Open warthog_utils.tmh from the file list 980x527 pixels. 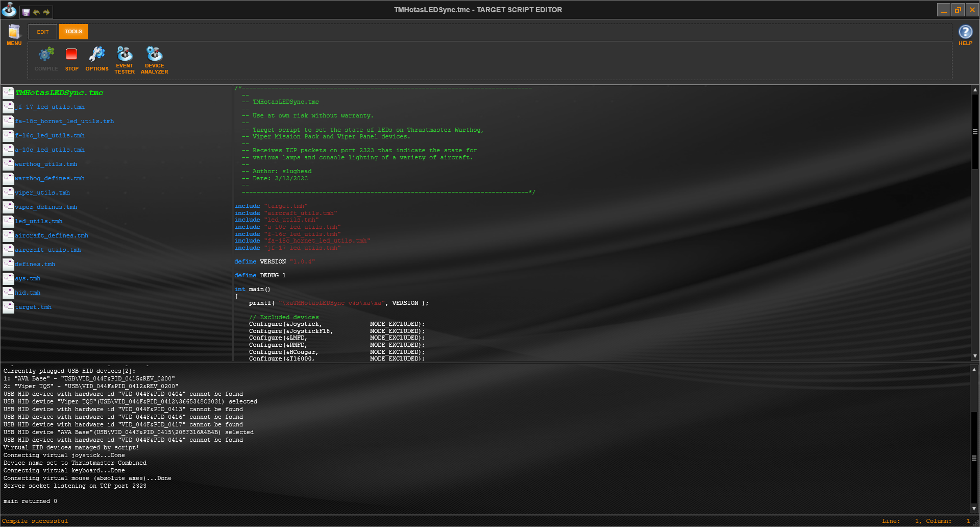(x=46, y=164)
